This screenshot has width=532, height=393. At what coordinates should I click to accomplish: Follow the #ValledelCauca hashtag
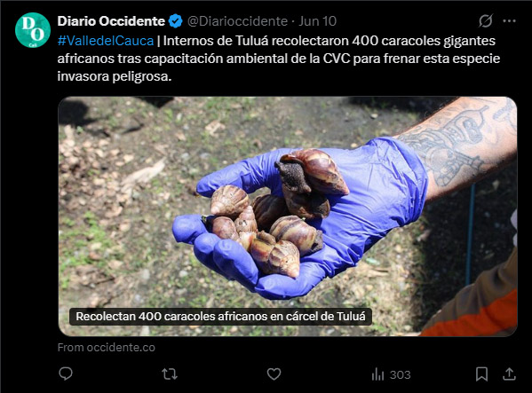[x=106, y=41]
